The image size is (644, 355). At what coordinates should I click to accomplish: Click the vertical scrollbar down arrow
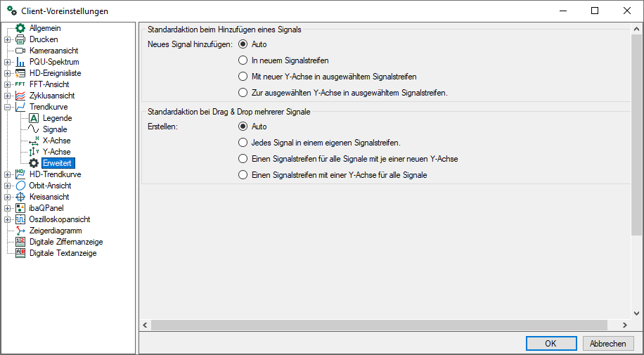pos(637,314)
